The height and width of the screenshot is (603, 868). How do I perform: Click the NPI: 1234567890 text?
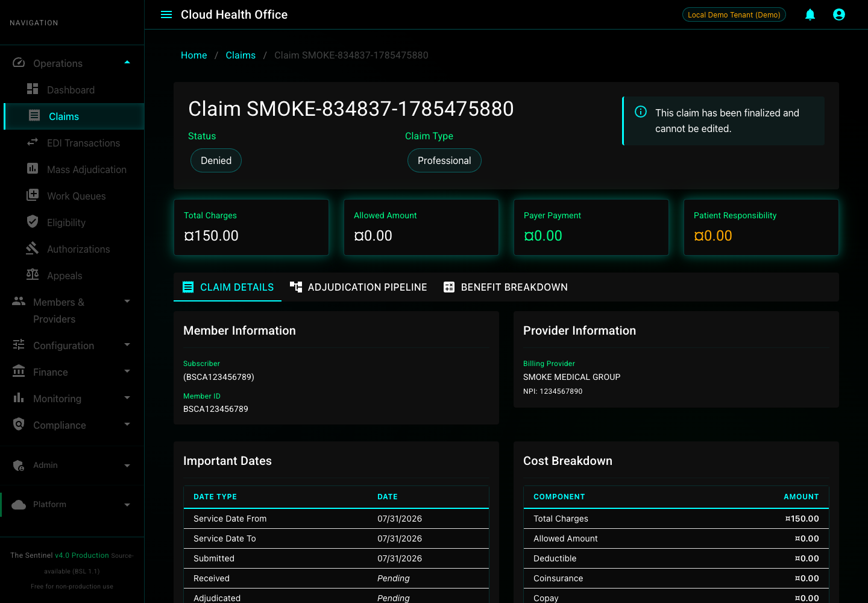[553, 391]
